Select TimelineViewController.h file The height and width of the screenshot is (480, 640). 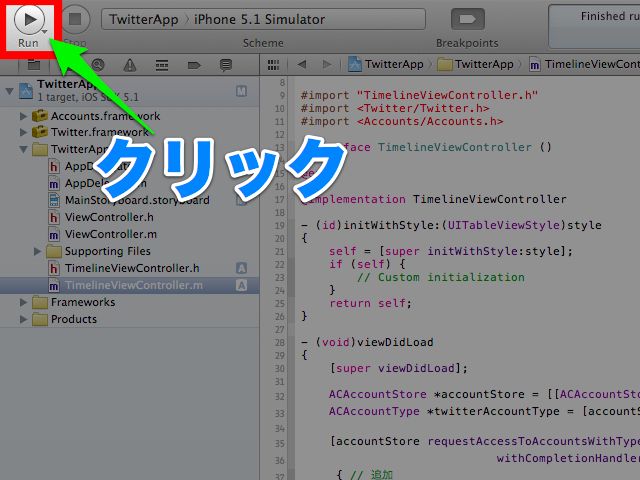coord(132,268)
